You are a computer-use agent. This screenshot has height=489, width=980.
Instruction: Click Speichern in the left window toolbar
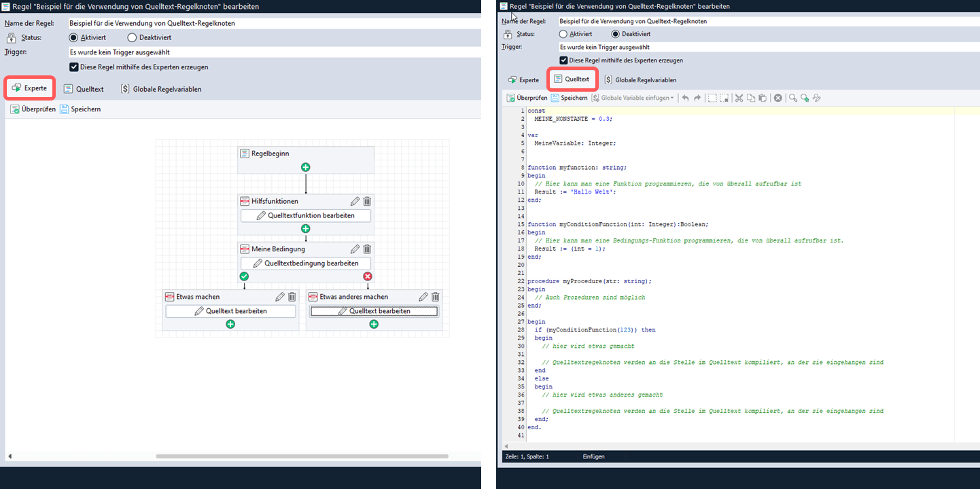(80, 109)
